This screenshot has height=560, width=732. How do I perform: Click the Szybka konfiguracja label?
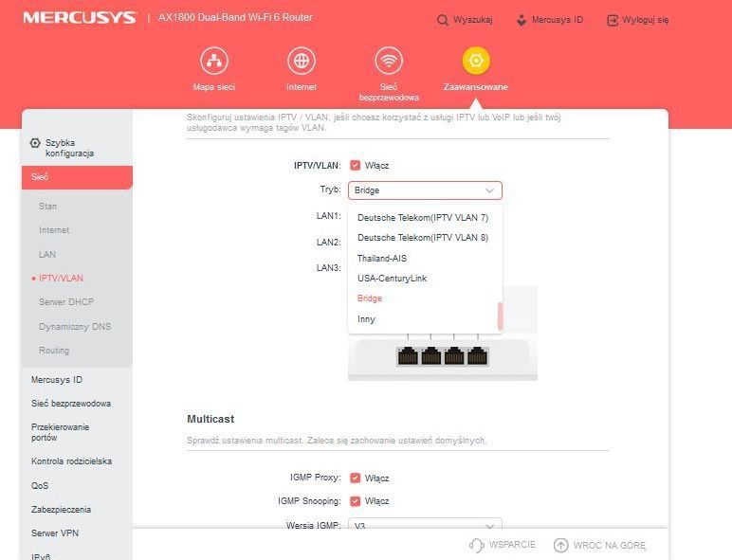69,148
